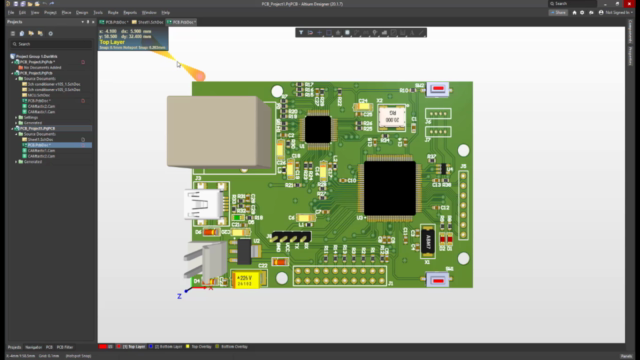Click the select rectangle icon in active bar
Screen dimensions: 640x360
click(329, 33)
